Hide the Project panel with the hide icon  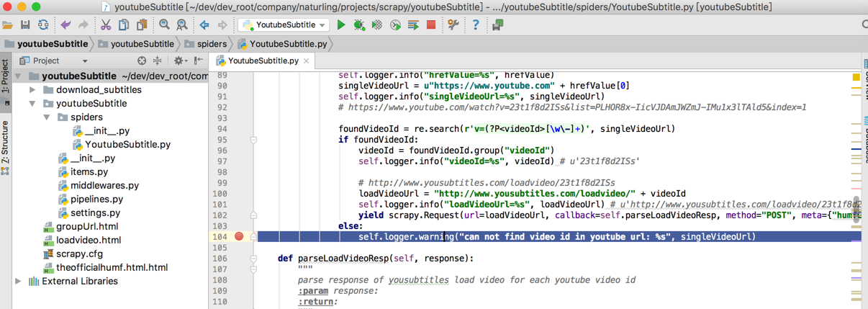199,61
